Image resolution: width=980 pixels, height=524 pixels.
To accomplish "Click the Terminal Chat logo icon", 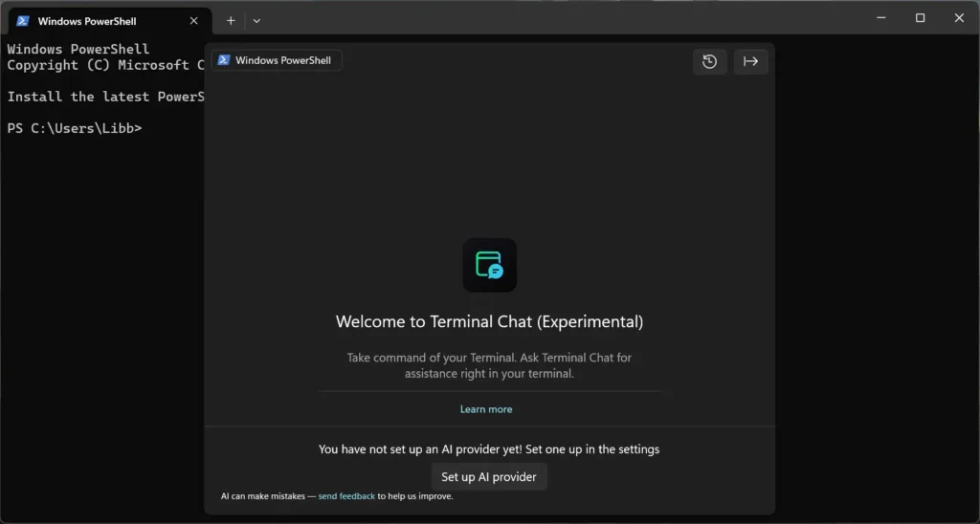I will (489, 265).
